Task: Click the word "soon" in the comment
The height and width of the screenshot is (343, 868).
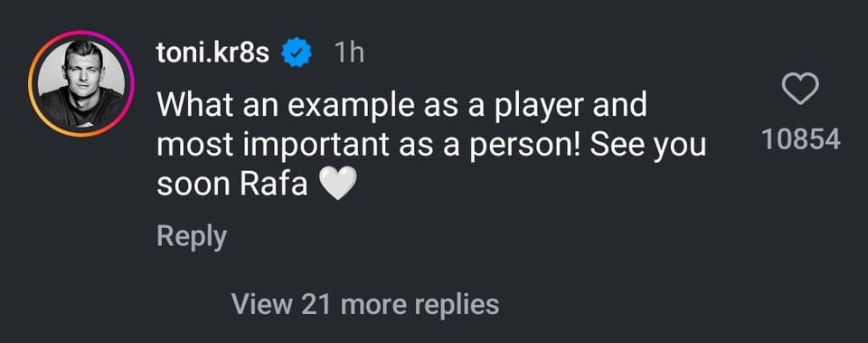Action: (x=193, y=186)
